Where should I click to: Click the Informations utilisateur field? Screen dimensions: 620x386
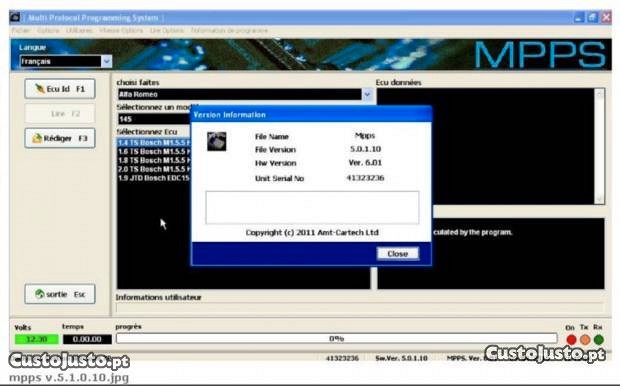pos(360,308)
